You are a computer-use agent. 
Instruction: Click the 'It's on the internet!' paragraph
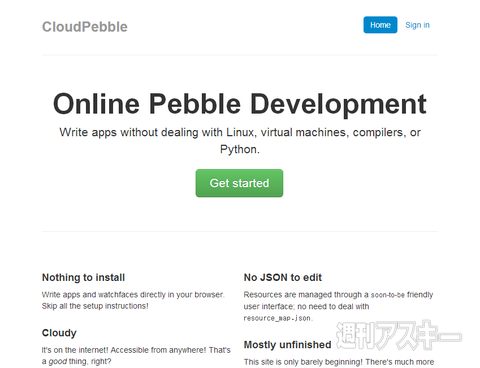[x=136, y=356]
